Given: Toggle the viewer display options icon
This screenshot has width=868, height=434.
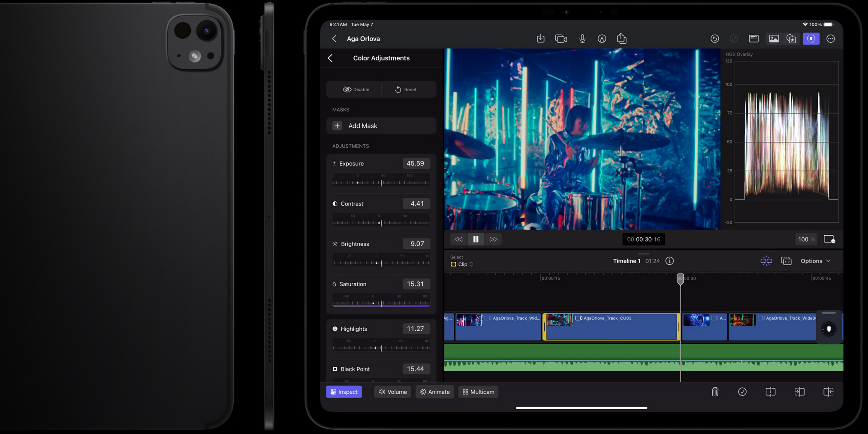Looking at the screenshot, I should point(829,239).
